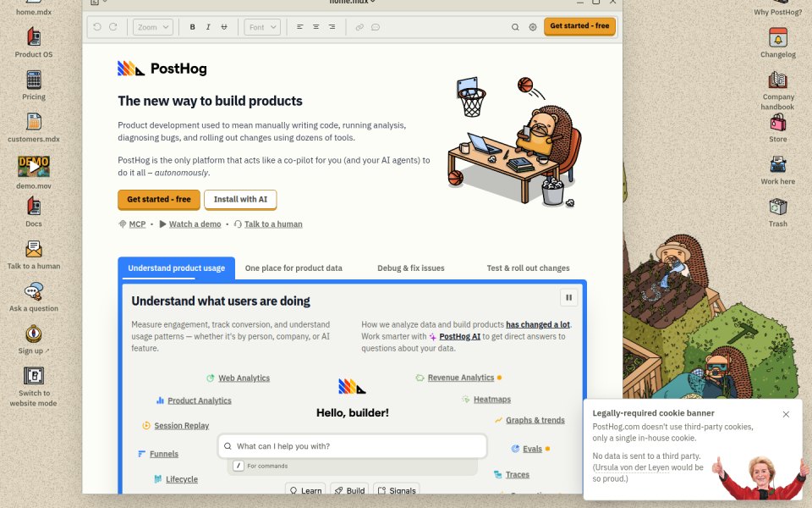
Task: Open the Store shopping bag icon
Action: click(778, 122)
